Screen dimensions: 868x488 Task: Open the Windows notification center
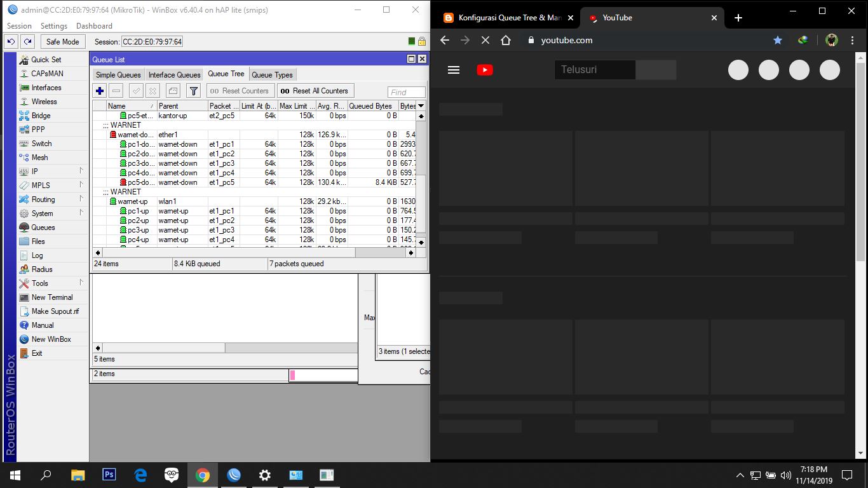tap(847, 475)
